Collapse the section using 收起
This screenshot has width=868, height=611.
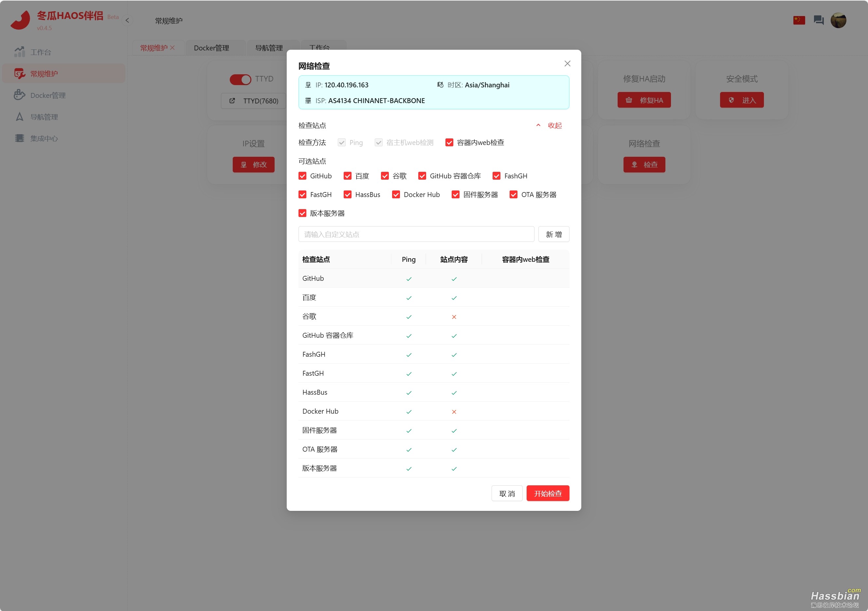pyautogui.click(x=549, y=126)
